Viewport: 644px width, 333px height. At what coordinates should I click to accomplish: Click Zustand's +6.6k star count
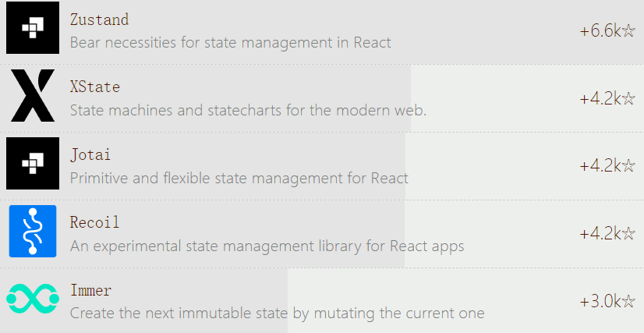(607, 31)
